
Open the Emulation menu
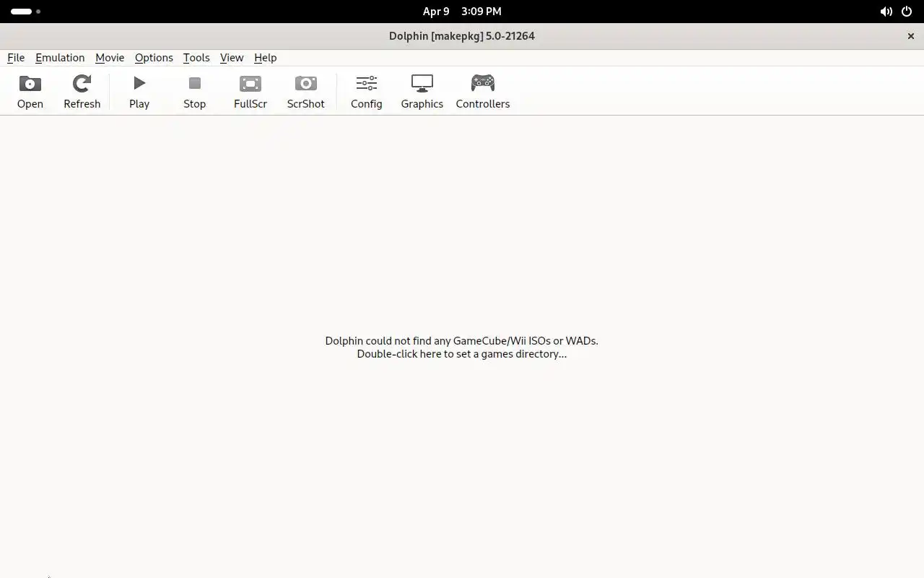pyautogui.click(x=60, y=58)
